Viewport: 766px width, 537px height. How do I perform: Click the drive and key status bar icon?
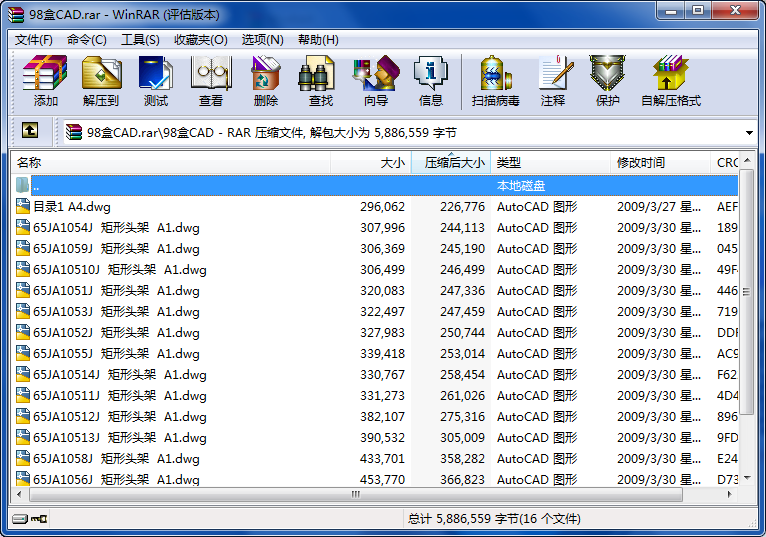coord(29,518)
